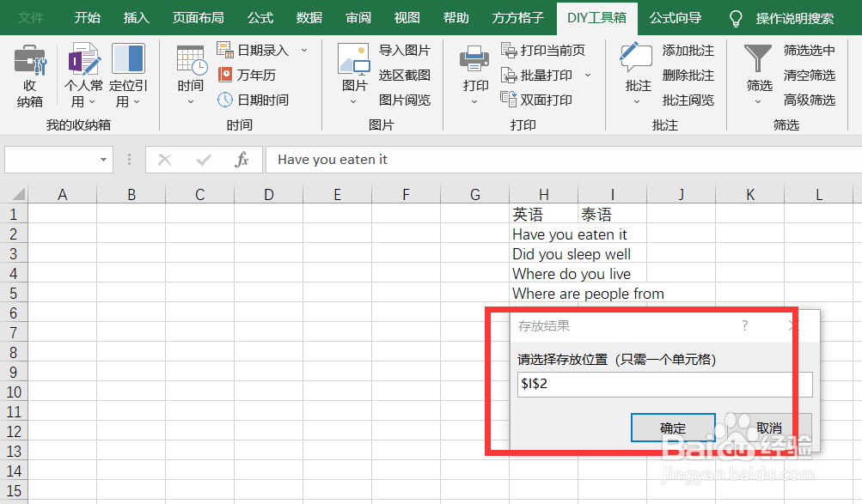Click the fx insert function icon
The image size is (862, 504).
click(241, 160)
